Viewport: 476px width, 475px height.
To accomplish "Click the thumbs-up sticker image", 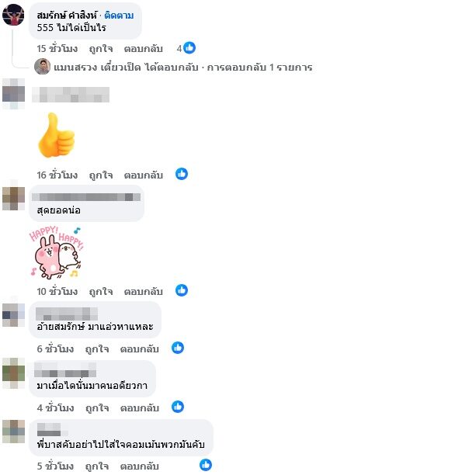I will tap(57, 135).
